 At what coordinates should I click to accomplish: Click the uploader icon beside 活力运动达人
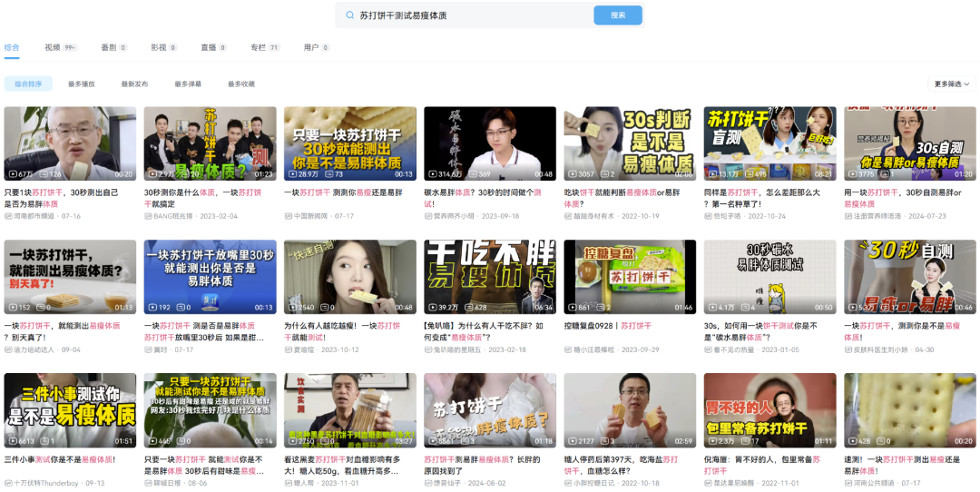[7, 349]
